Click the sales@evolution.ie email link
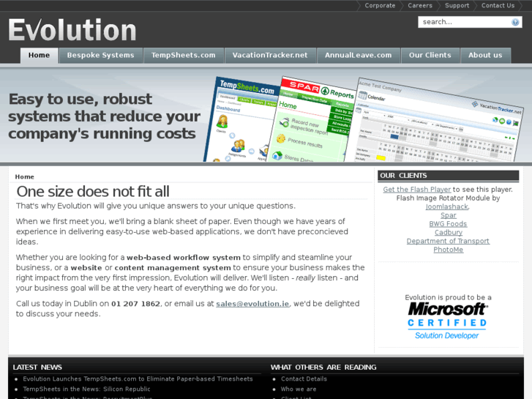532x399 pixels. [x=252, y=304]
